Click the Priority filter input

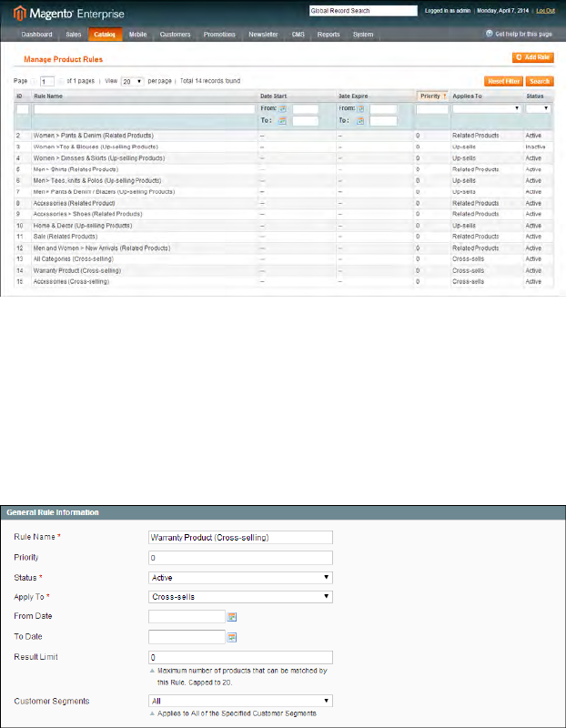tap(432, 109)
